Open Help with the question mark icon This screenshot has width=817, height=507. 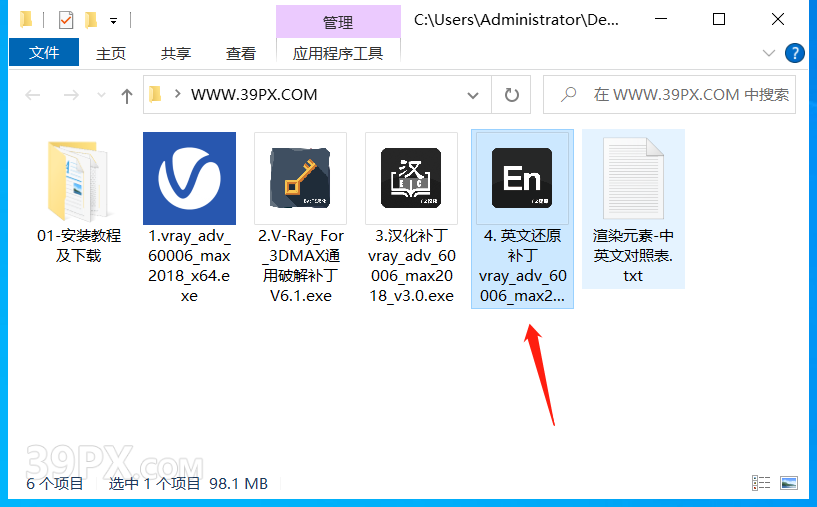click(x=795, y=53)
